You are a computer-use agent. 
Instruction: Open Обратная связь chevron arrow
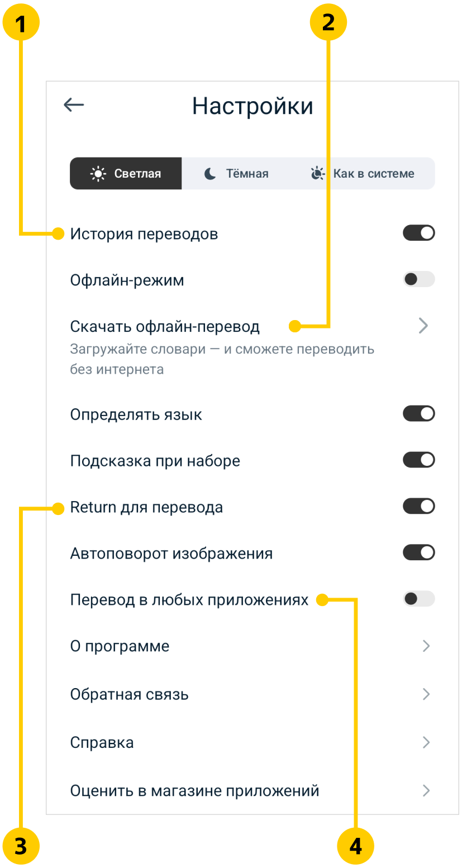click(x=426, y=694)
